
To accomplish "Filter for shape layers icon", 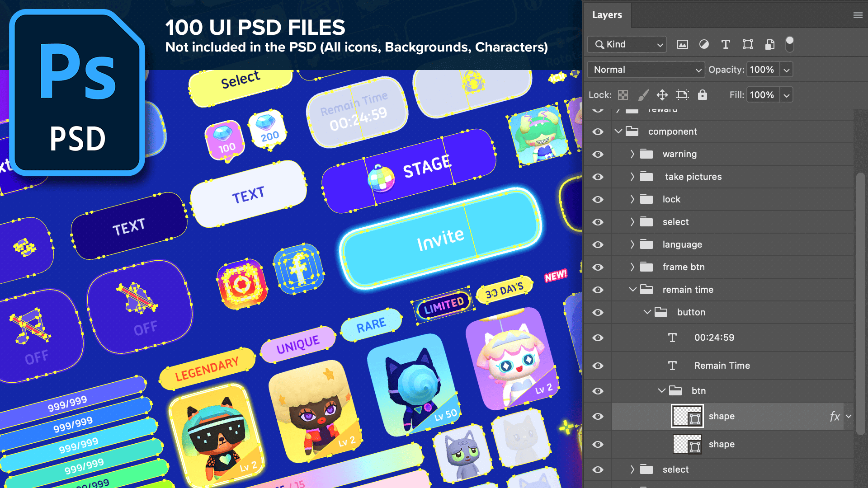I will pos(747,44).
